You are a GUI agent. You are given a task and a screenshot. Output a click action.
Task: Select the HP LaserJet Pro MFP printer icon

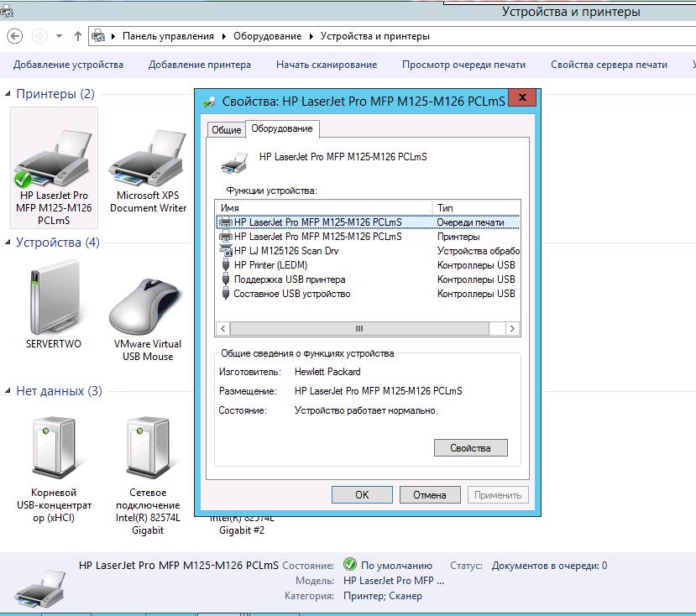click(x=54, y=159)
